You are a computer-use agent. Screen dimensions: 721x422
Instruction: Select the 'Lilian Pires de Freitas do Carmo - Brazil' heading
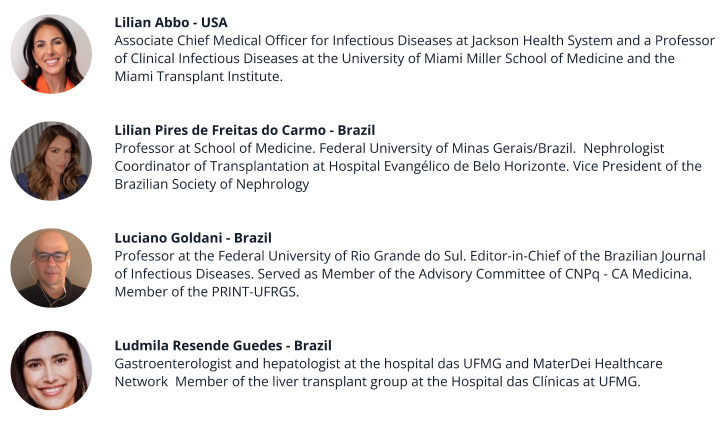coord(245,130)
